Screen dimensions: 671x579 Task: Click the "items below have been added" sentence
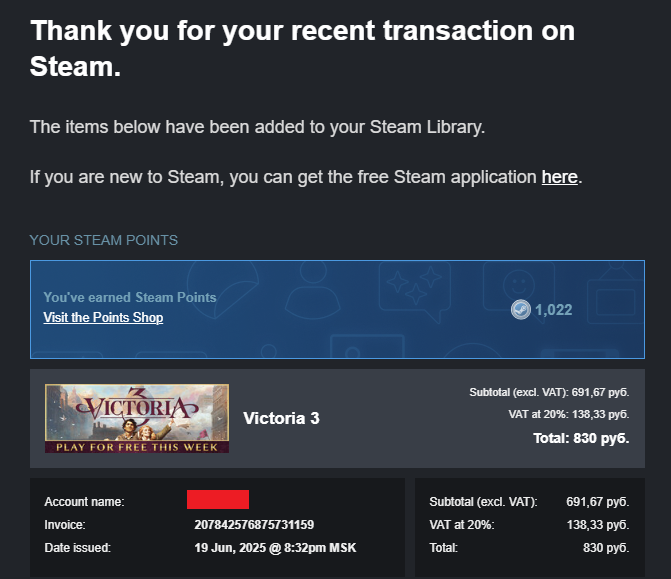point(257,127)
